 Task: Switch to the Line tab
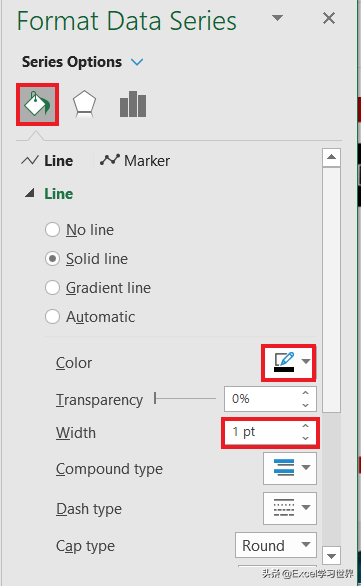coord(47,161)
